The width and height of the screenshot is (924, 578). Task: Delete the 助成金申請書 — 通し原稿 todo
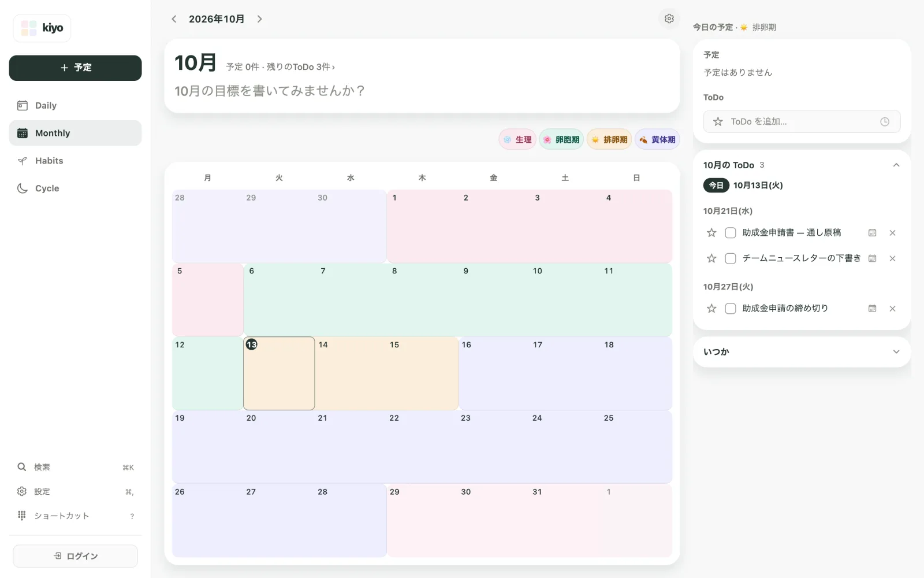point(892,233)
